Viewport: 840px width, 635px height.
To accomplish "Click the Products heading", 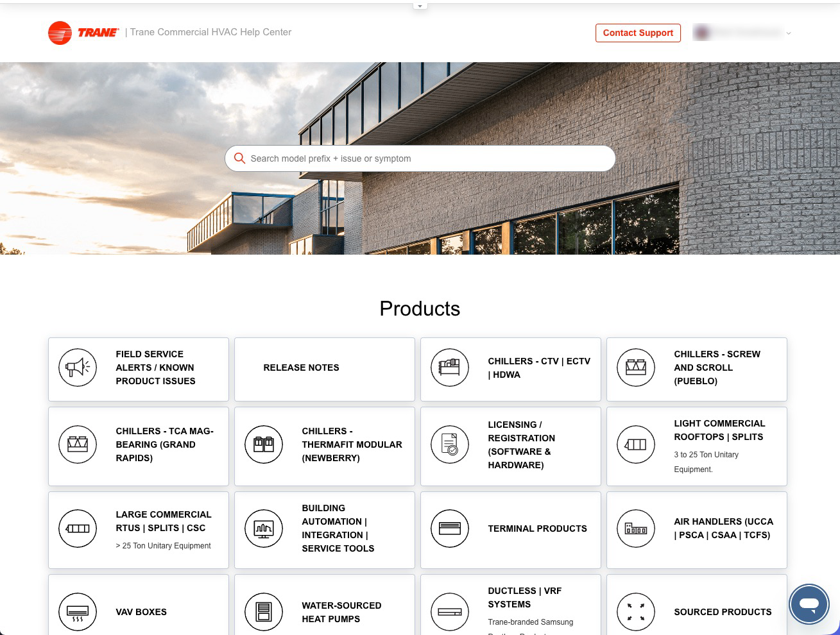I will pos(420,309).
